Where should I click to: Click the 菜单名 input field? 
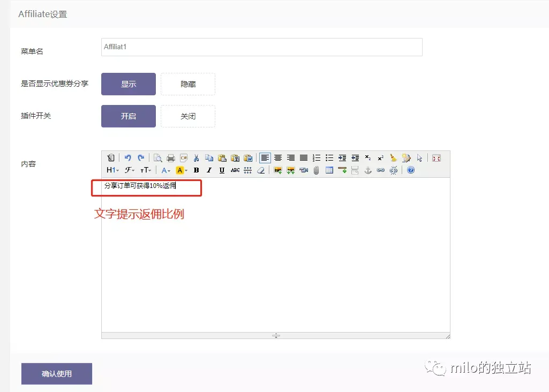(x=262, y=47)
